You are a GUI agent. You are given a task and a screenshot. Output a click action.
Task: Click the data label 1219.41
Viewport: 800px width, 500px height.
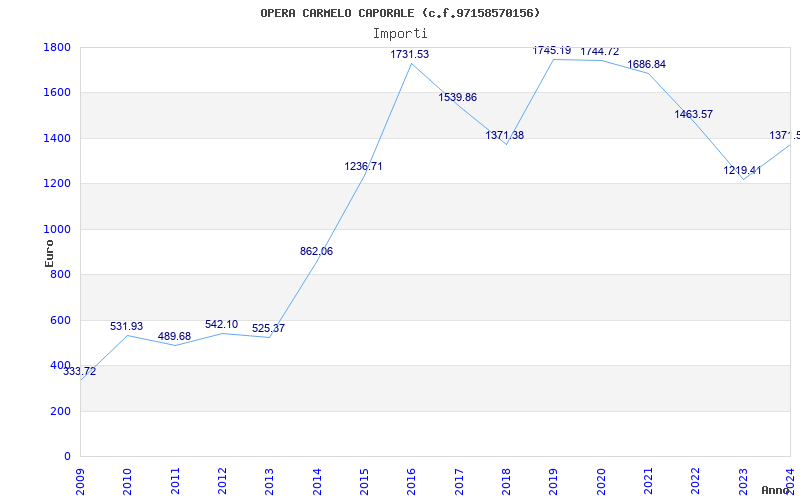[x=742, y=170]
